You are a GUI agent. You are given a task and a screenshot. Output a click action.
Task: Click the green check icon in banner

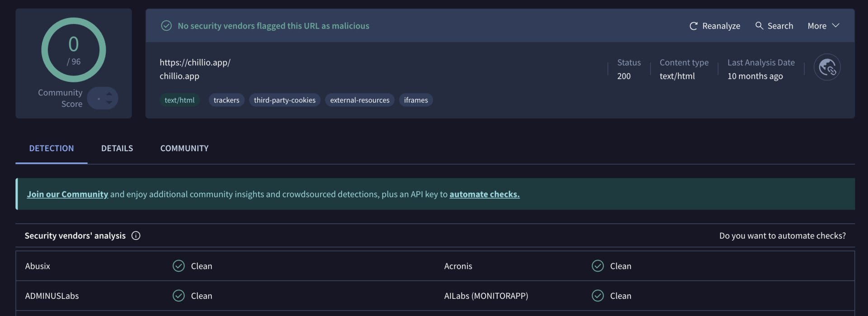(x=166, y=26)
